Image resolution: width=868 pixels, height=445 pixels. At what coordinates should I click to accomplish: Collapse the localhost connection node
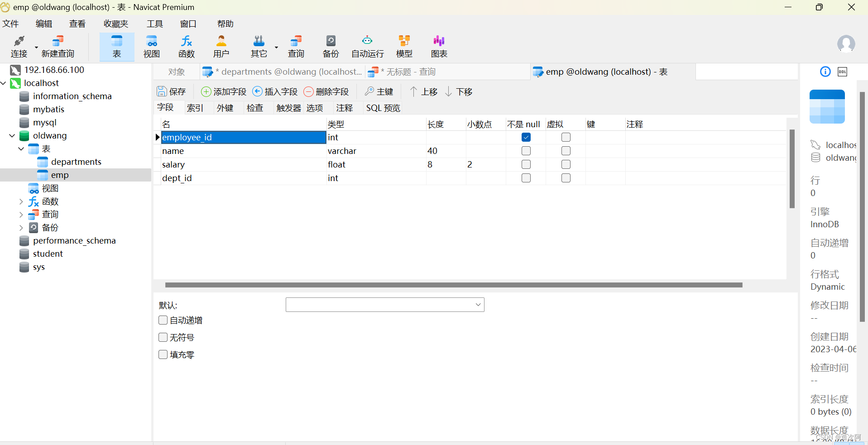(3, 83)
